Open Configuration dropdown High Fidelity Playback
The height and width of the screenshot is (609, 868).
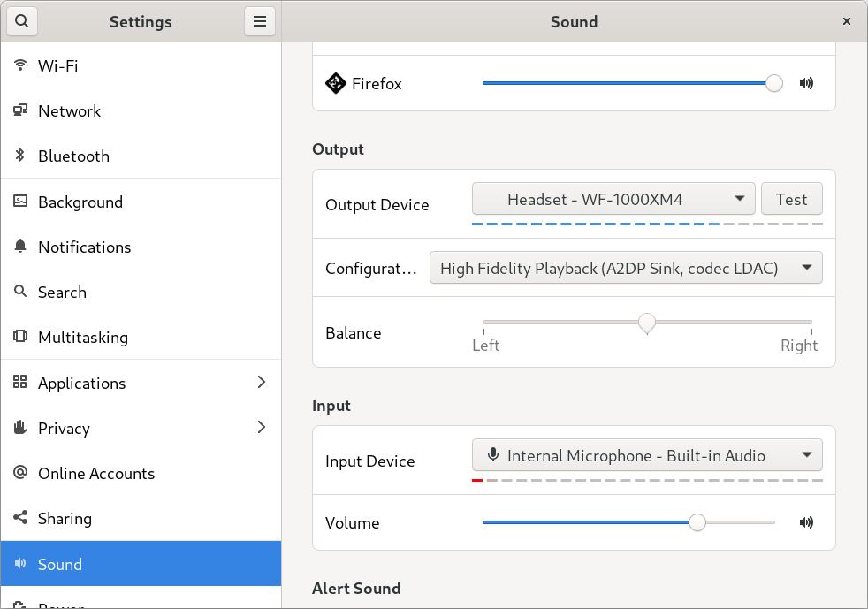click(626, 268)
